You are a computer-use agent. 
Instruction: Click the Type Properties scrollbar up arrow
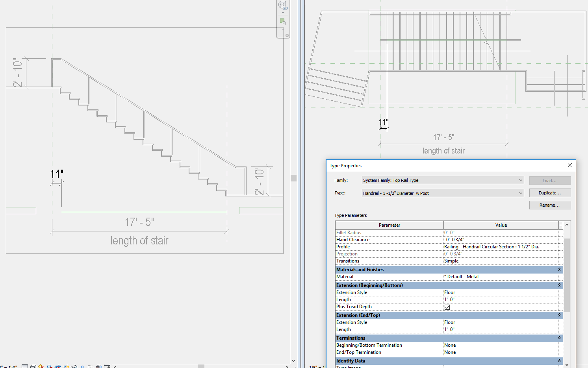pos(567,225)
